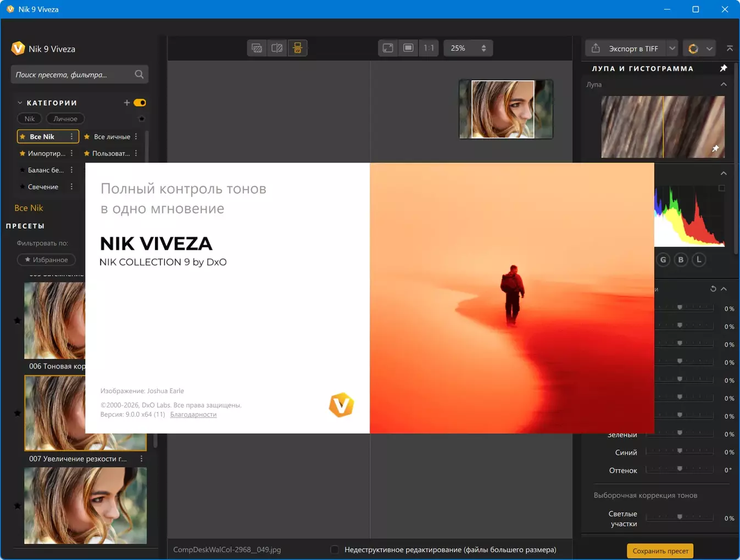Collapse the Категории section
The image size is (740, 560).
click(20, 103)
